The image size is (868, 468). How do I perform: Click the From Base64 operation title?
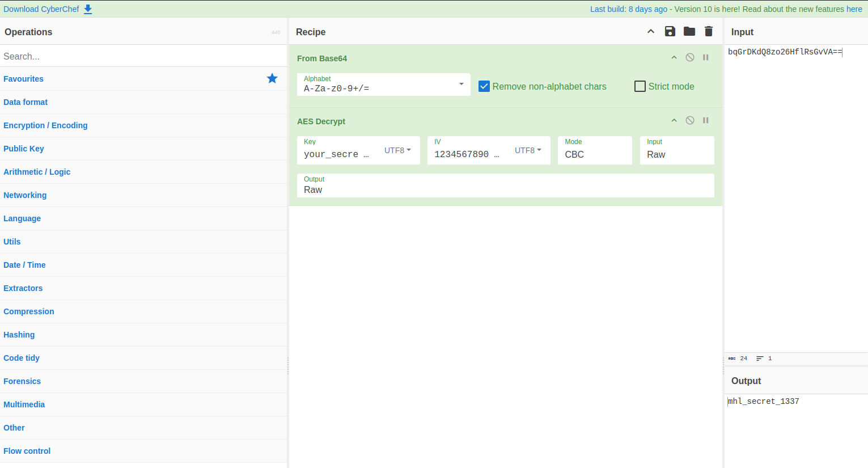[x=322, y=58]
